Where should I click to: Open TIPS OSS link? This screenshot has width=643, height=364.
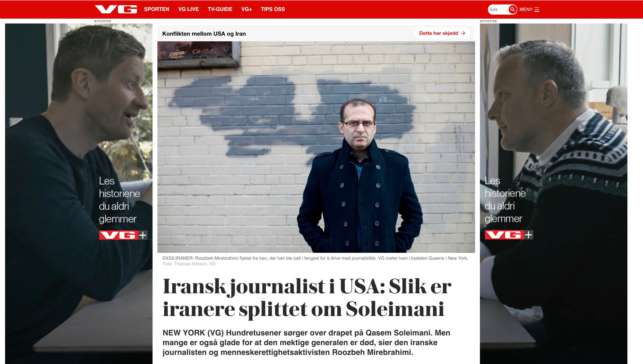tap(273, 9)
